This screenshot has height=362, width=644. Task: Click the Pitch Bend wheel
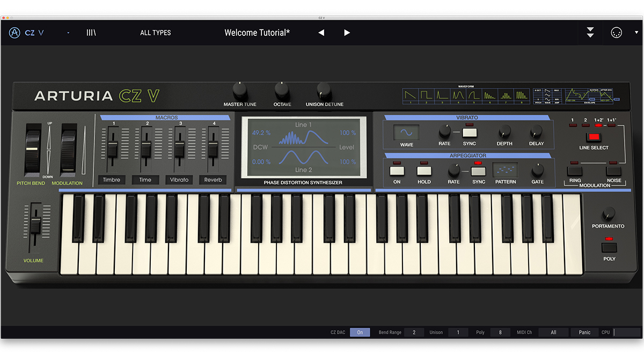33,150
